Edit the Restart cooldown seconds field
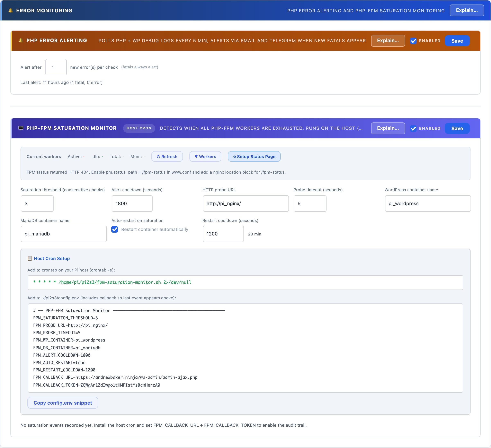Image resolution: width=491 pixels, height=448 pixels. 223,234
